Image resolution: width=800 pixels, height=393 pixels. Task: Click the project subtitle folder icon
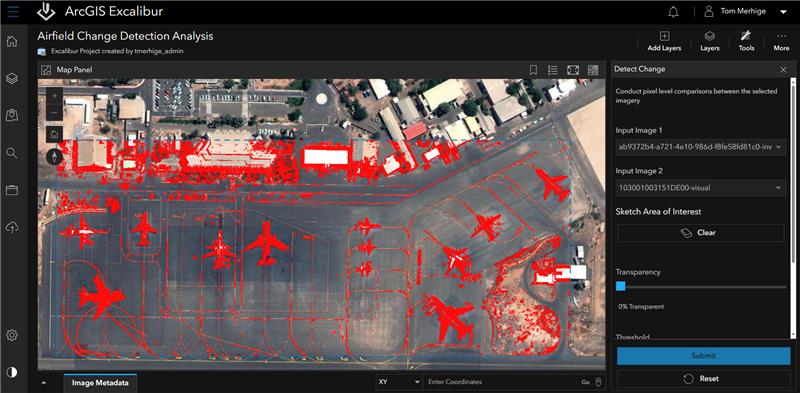(x=42, y=51)
